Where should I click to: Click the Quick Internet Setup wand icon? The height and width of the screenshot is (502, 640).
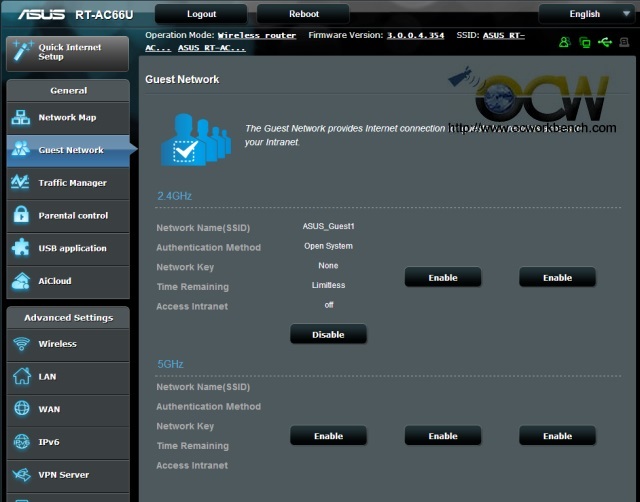[x=22, y=50]
